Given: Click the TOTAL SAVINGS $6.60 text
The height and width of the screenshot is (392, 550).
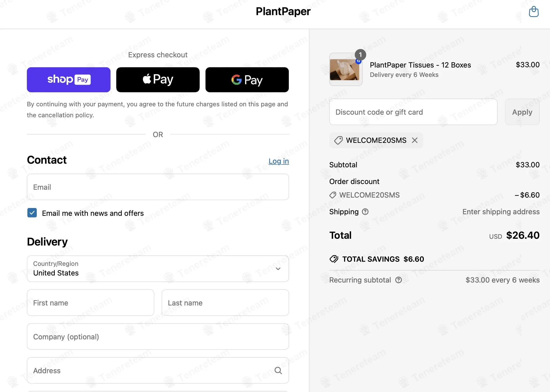Looking at the screenshot, I should (x=383, y=259).
